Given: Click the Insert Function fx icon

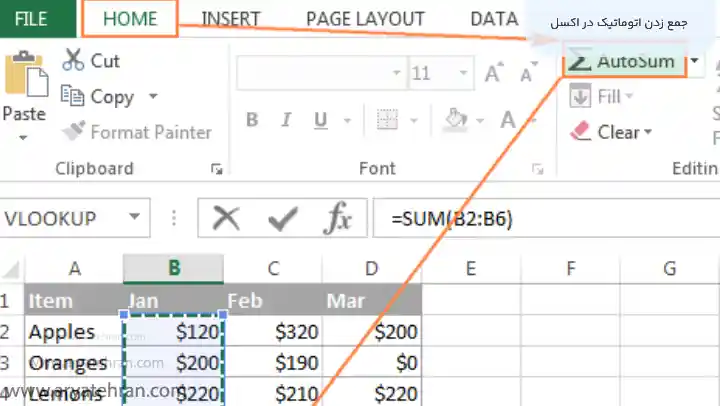Looking at the screenshot, I should tap(340, 219).
